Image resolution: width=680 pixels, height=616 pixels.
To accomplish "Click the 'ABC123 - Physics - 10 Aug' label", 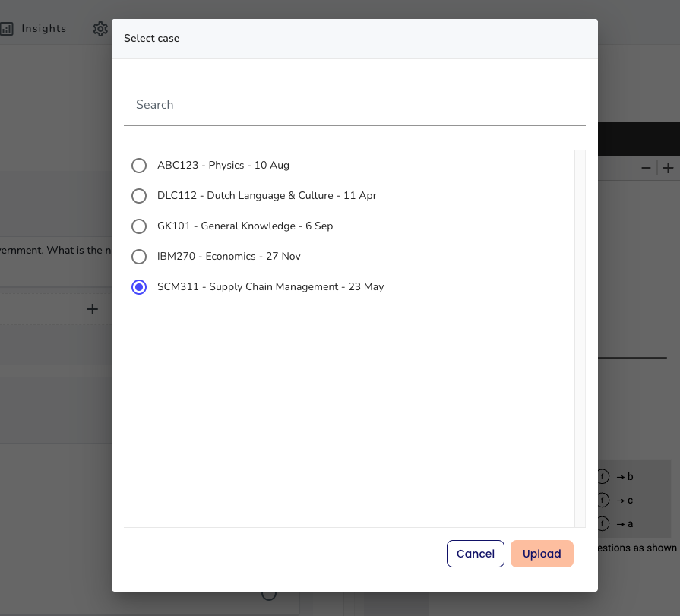I will pyautogui.click(x=223, y=165).
